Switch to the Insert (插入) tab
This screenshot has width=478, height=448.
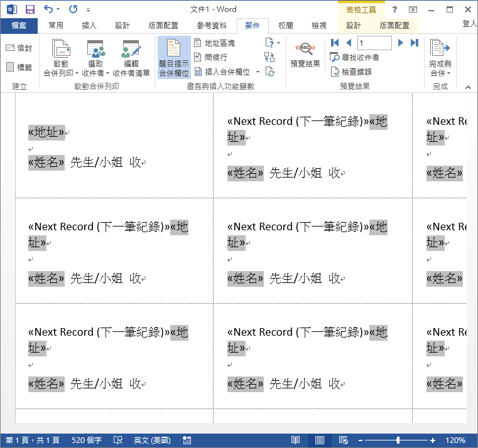[89, 26]
